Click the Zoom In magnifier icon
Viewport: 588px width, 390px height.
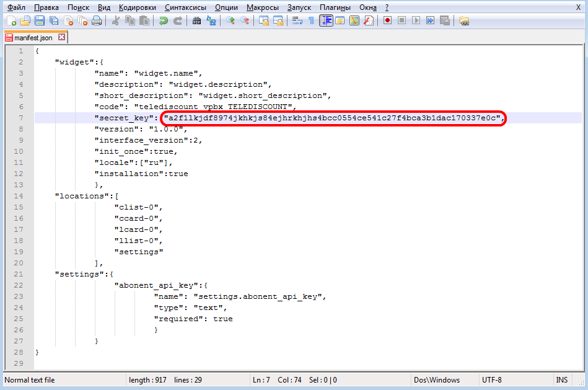tap(230, 21)
